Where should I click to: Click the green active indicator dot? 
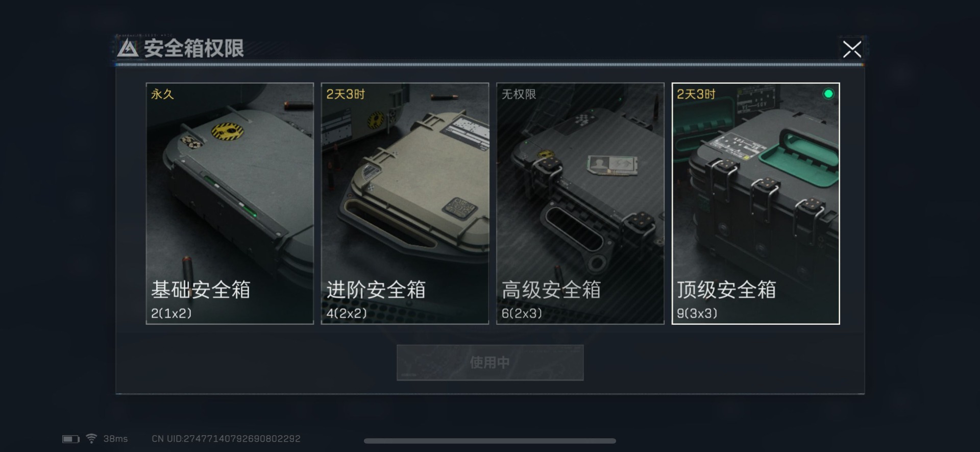pos(828,94)
